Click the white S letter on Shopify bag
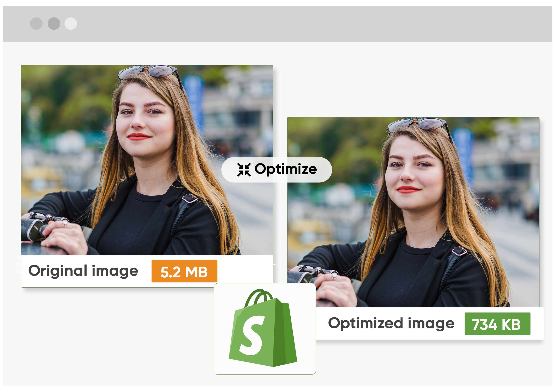Screen dimensions: 555x392 [x=252, y=335]
